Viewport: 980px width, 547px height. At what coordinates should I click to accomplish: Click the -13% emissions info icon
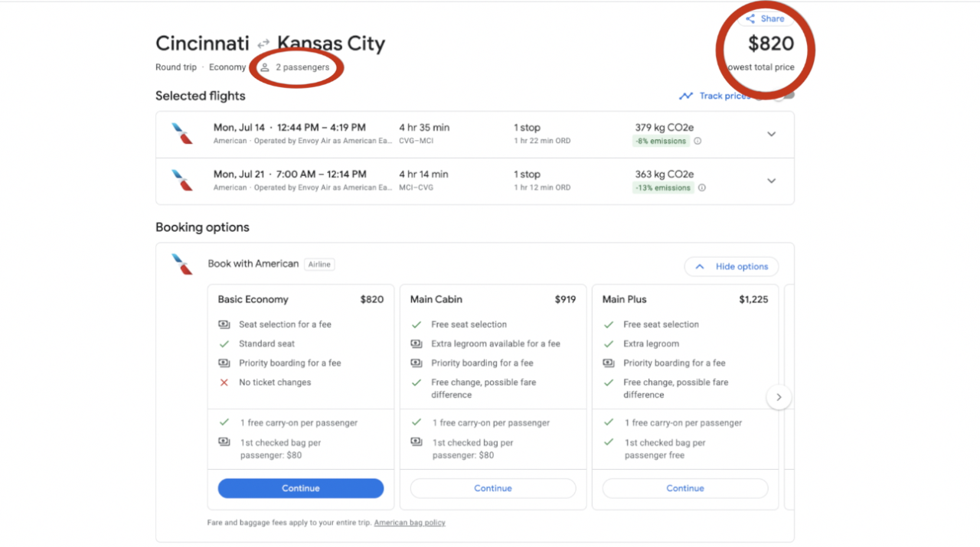(x=701, y=187)
